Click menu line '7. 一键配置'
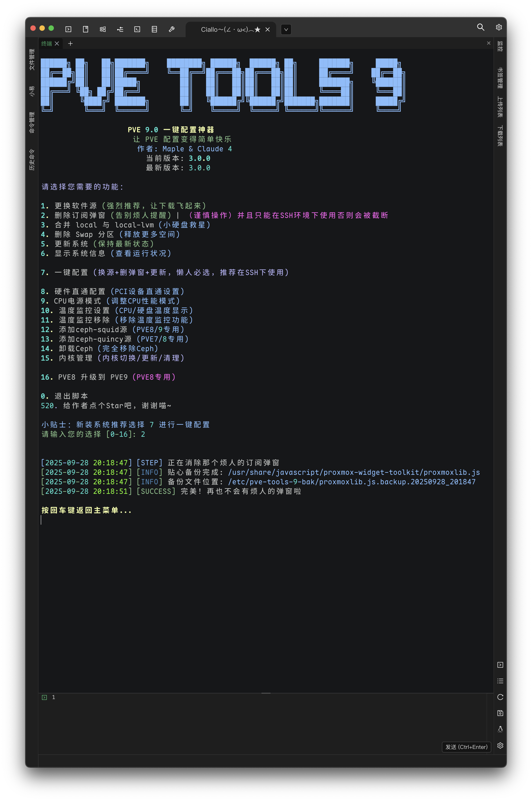Screen dimensions: 532x801 [165, 273]
